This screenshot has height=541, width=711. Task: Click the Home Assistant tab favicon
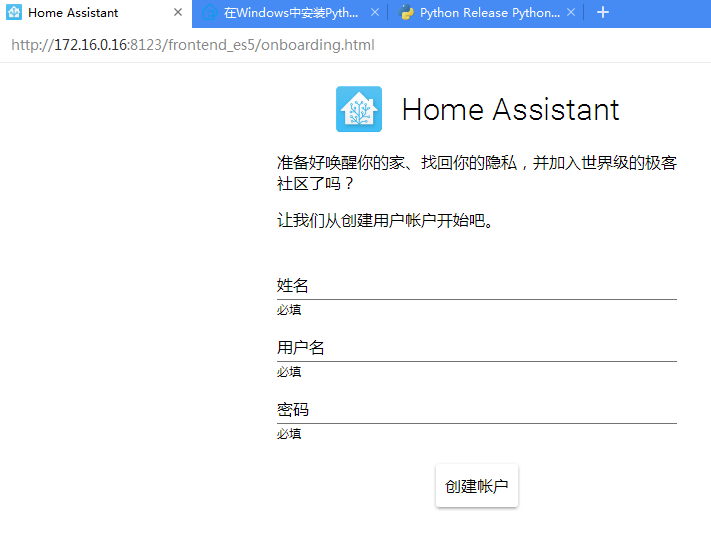pyautogui.click(x=14, y=12)
